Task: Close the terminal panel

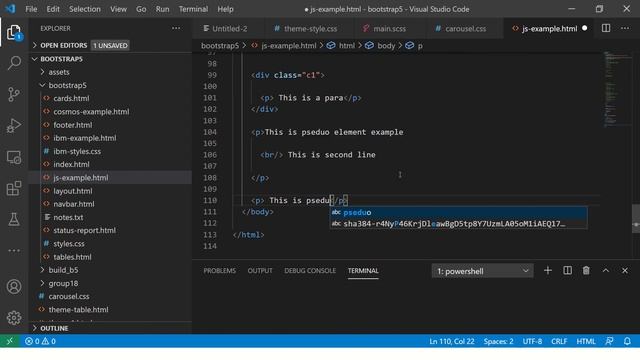Action: 625,271
